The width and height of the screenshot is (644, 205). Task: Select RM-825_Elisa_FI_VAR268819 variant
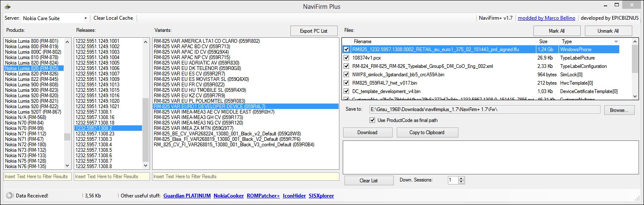[227, 139]
